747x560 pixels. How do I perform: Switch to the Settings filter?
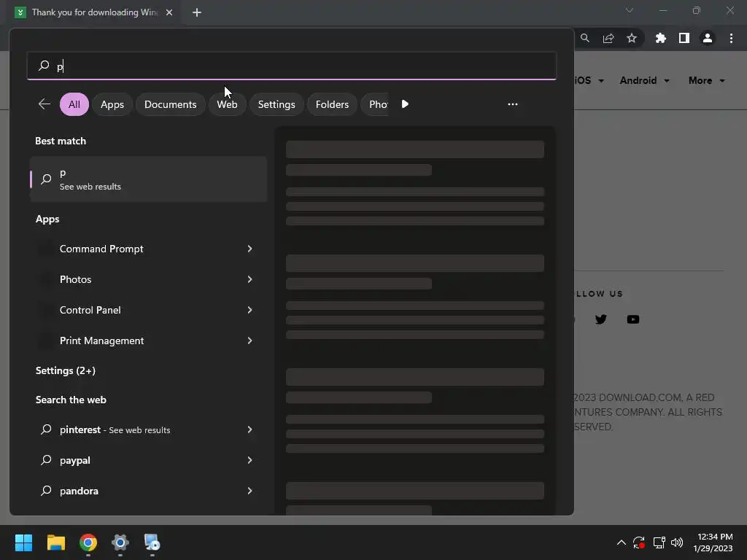(276, 104)
